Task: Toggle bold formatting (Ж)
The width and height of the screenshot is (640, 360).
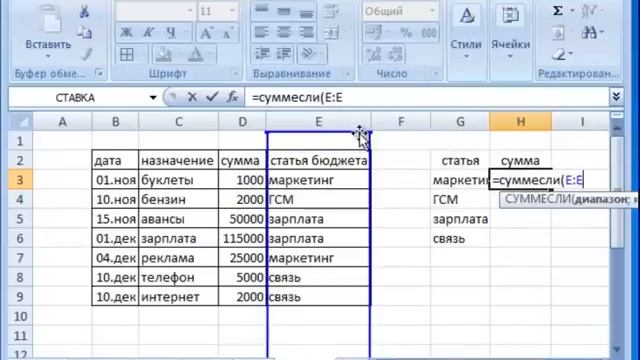Action: pos(127,33)
